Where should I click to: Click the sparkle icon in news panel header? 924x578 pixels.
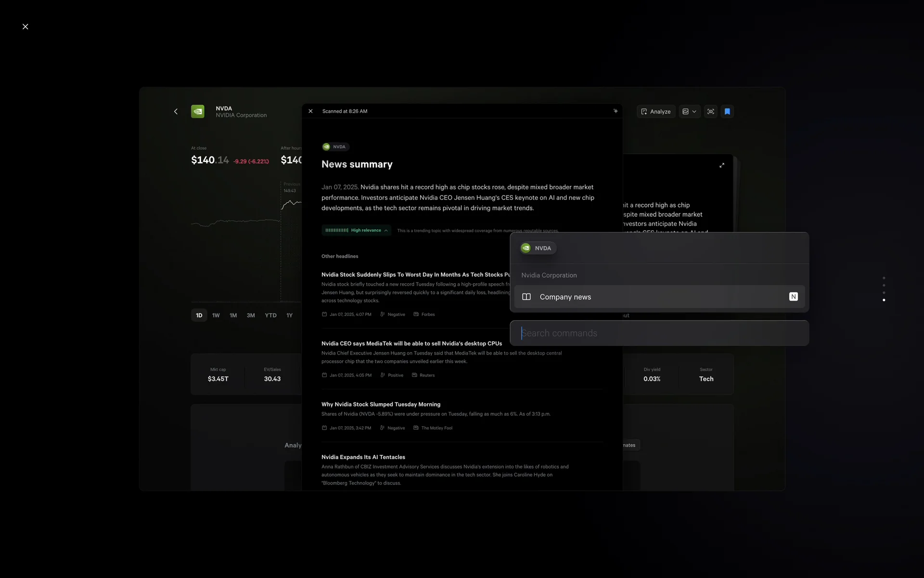pyautogui.click(x=616, y=111)
